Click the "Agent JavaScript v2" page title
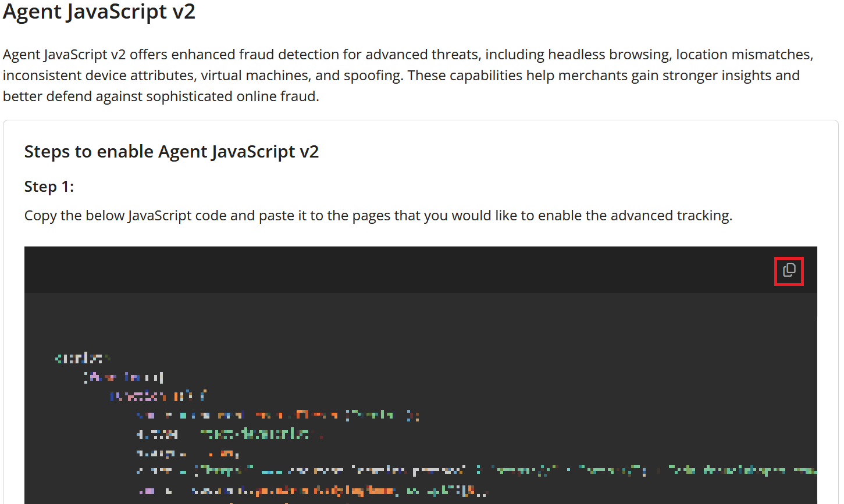 pyautogui.click(x=99, y=12)
